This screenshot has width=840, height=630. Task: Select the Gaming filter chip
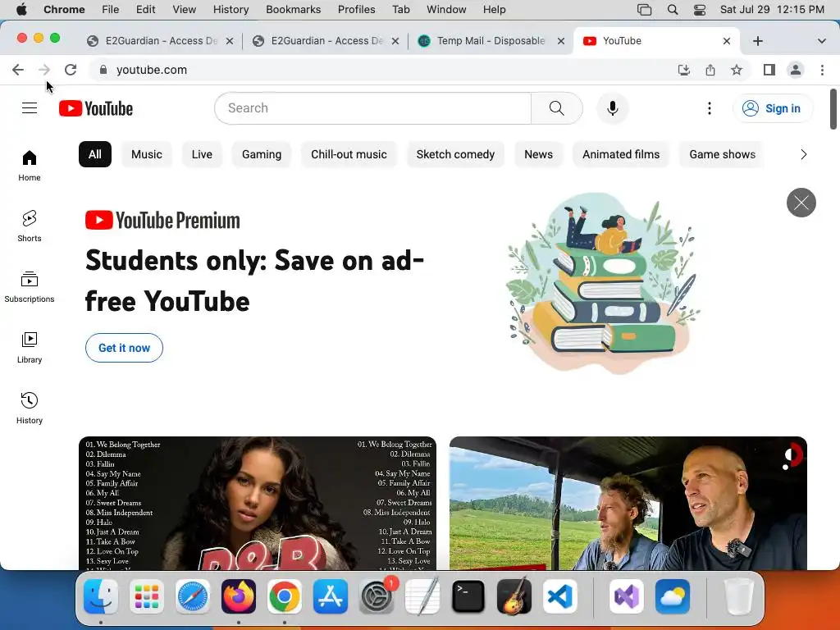click(262, 154)
